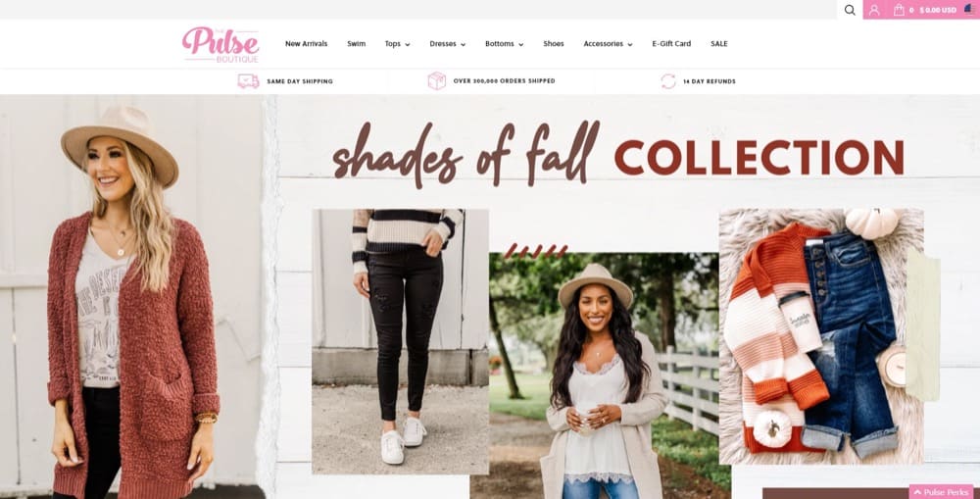Expand the Tops dropdown menu

(397, 44)
